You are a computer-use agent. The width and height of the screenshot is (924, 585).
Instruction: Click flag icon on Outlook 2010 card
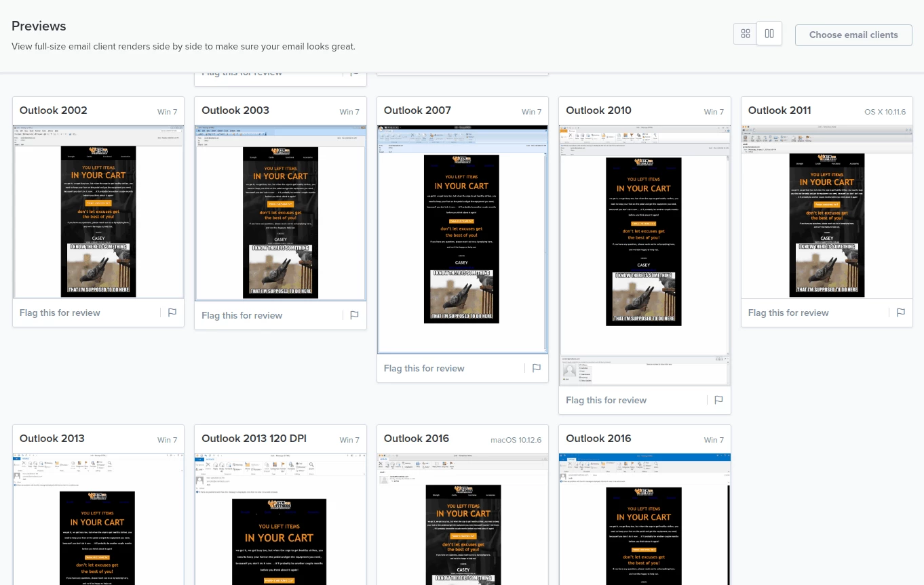pyautogui.click(x=718, y=400)
